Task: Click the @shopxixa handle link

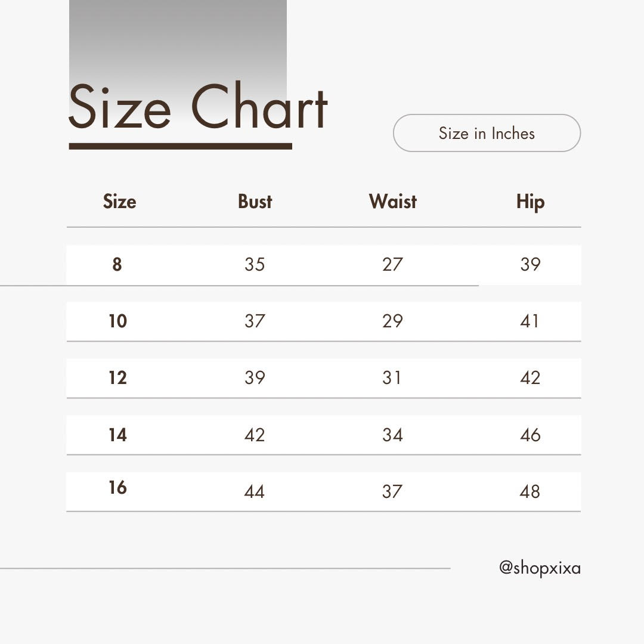Action: pyautogui.click(x=540, y=568)
